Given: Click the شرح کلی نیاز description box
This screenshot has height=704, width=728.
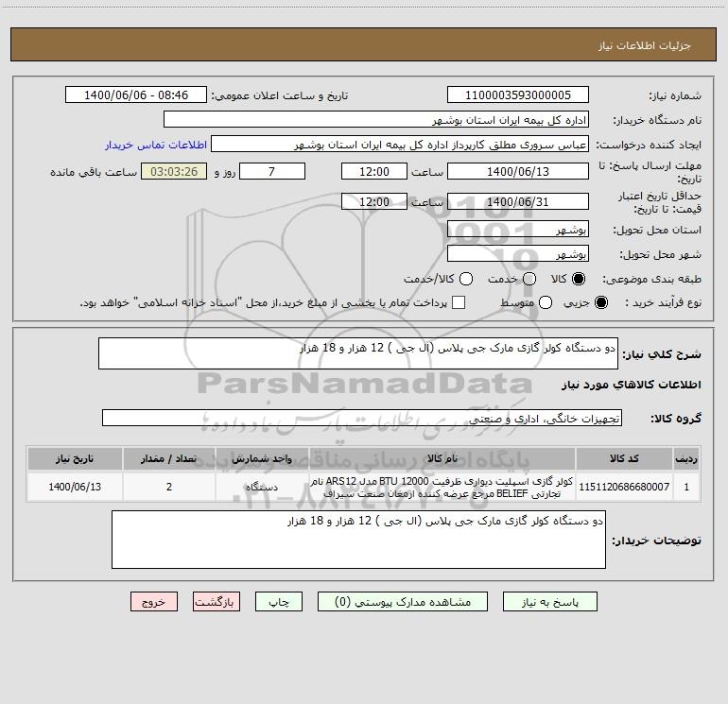Looking at the screenshot, I should coord(358,353).
